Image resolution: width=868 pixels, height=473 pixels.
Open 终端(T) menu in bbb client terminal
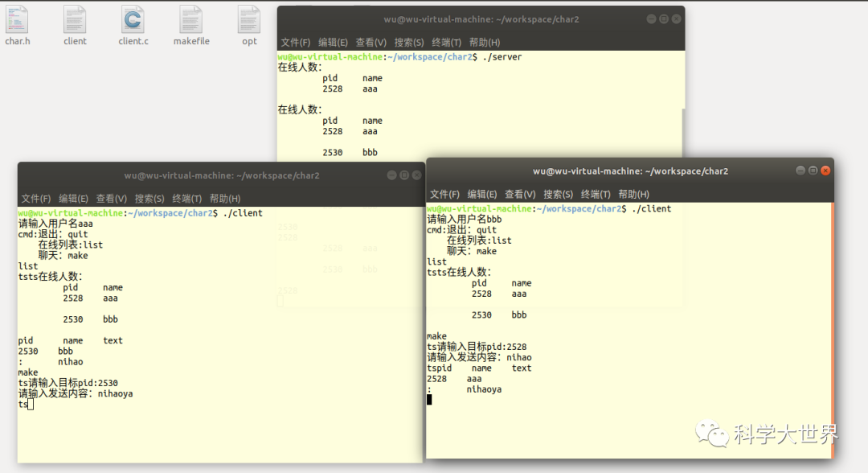coord(596,194)
